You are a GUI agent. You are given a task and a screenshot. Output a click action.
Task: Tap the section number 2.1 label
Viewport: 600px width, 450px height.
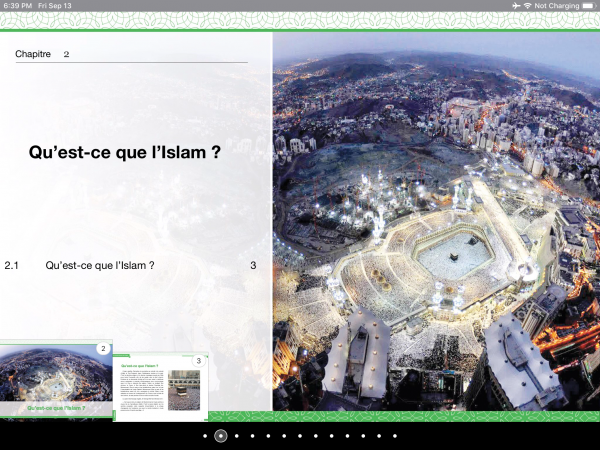coord(12,265)
